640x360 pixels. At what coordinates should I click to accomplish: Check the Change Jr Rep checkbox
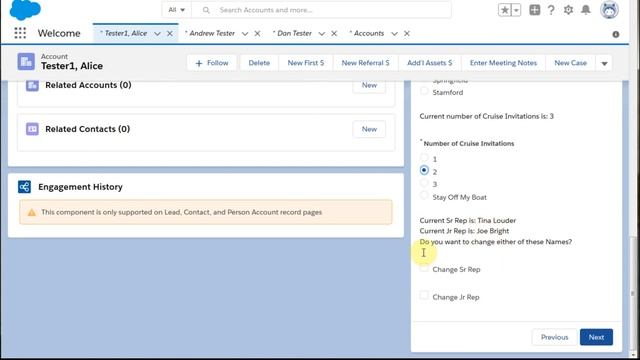coord(424,296)
